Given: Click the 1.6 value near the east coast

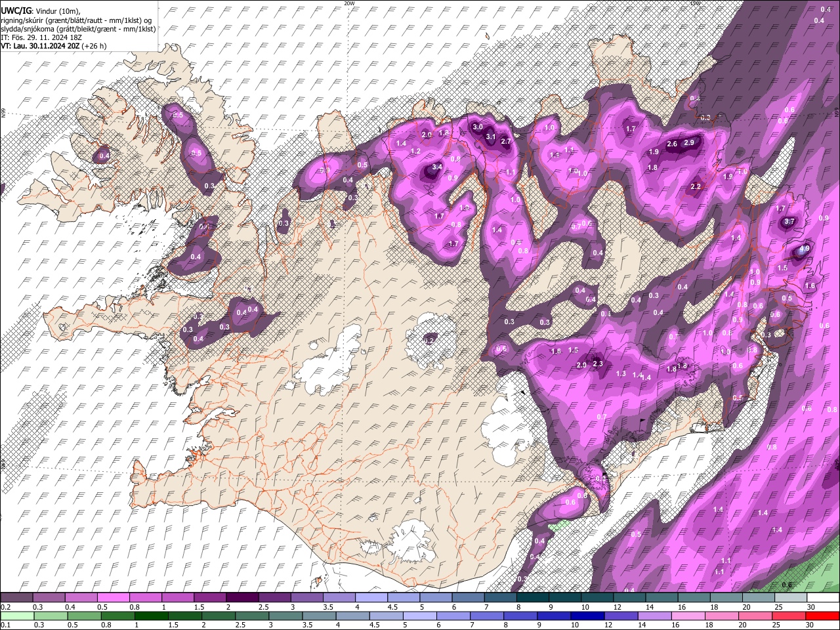Looking at the screenshot, I should (810, 285).
